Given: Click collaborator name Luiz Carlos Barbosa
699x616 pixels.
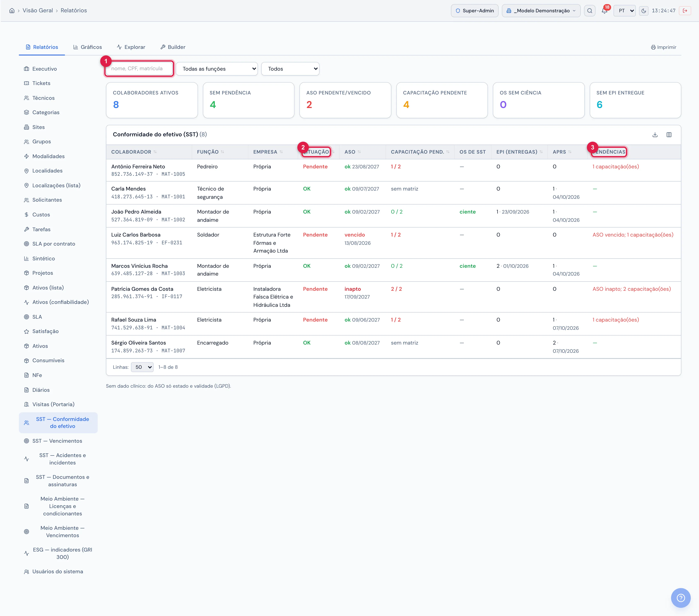Looking at the screenshot, I should pyautogui.click(x=136, y=235).
